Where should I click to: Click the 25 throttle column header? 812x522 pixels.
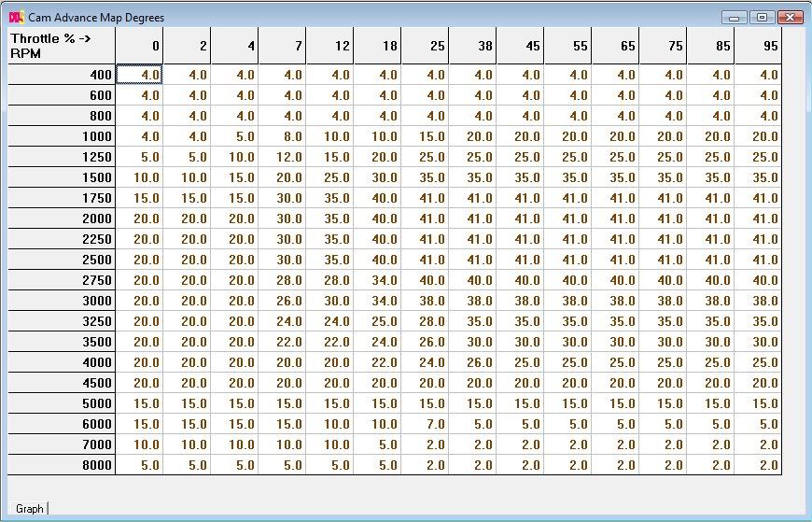click(425, 46)
